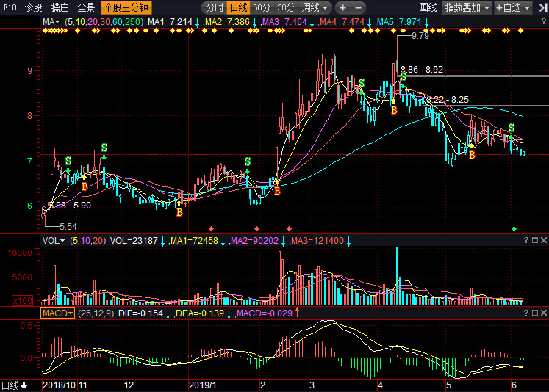Open the 周线 period dropdown
The height and width of the screenshot is (392, 549).
coord(315,7)
